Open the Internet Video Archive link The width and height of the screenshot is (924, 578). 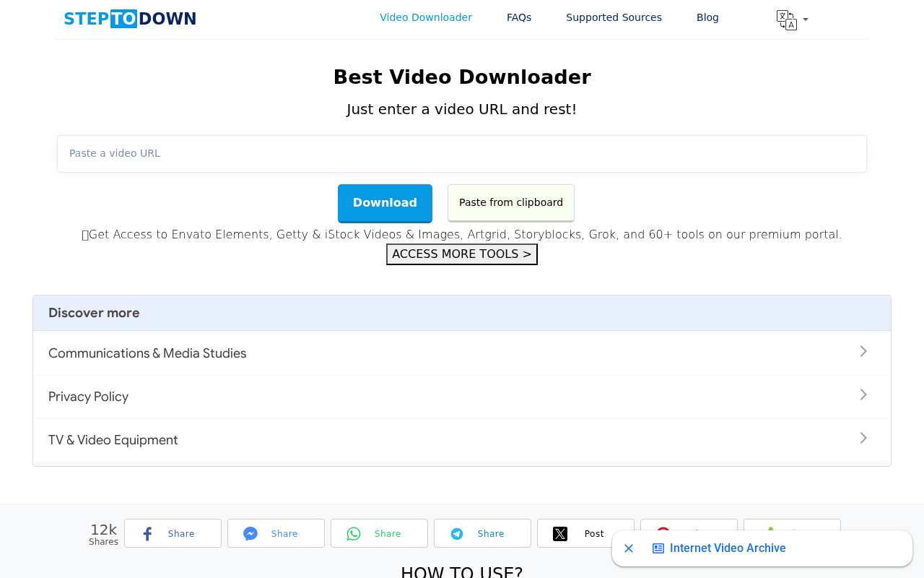(728, 548)
